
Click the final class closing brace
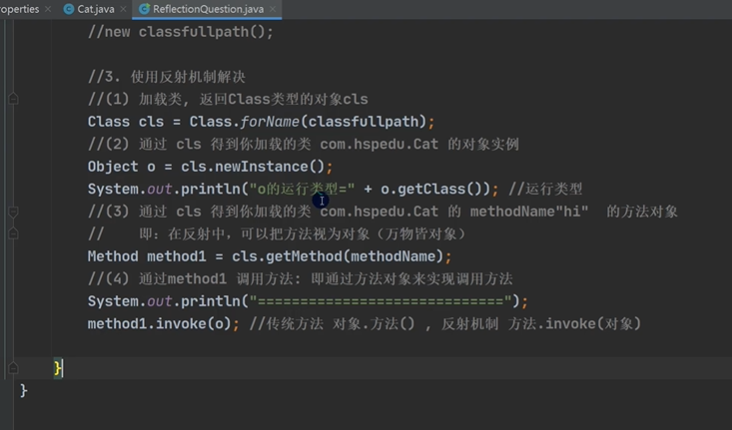coord(23,390)
